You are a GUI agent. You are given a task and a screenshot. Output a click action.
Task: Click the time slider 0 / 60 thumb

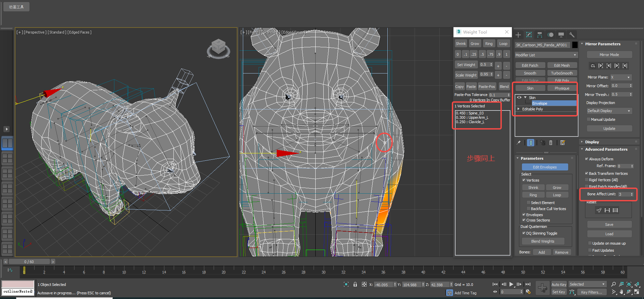click(x=29, y=262)
